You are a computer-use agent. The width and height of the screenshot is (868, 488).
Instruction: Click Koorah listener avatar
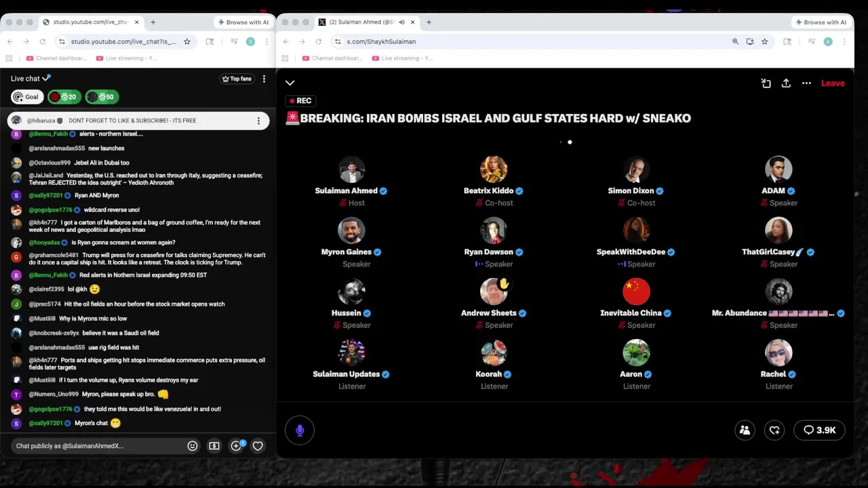(x=494, y=352)
